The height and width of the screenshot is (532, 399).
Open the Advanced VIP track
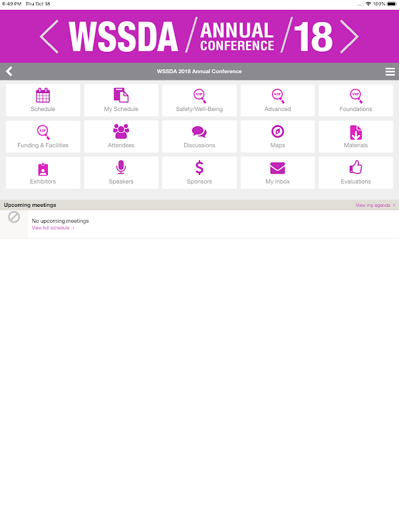point(277,100)
